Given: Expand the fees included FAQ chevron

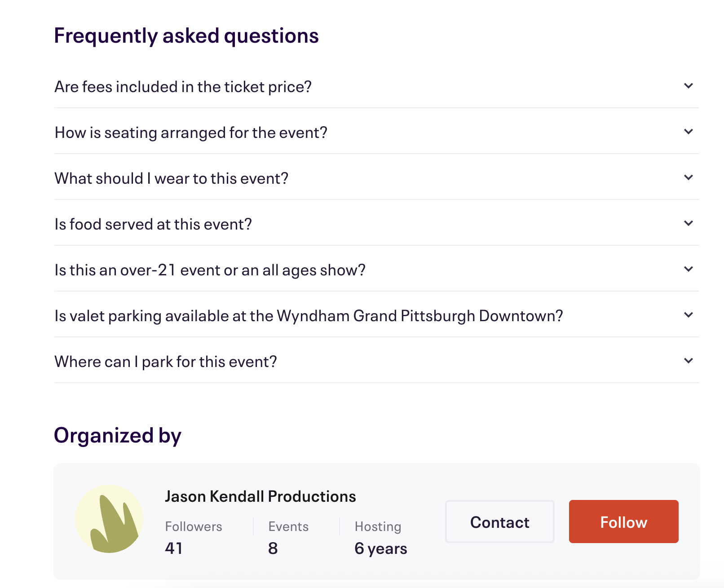Looking at the screenshot, I should (688, 86).
